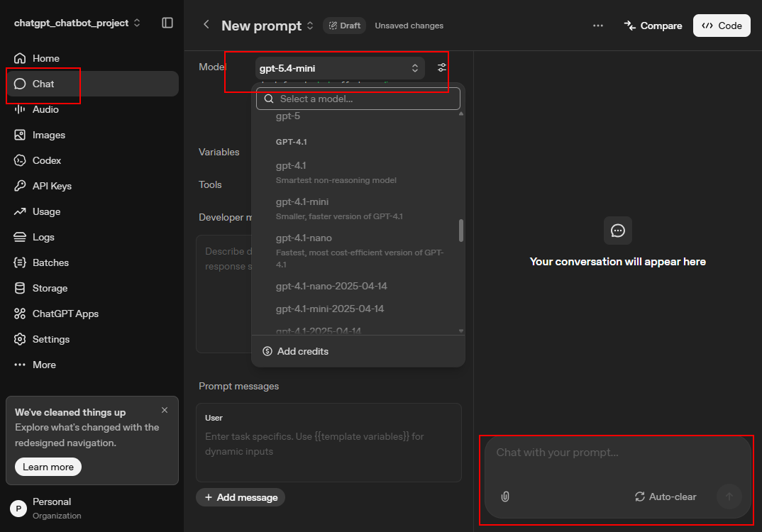Toggle the Auto-clear option

pos(666,497)
